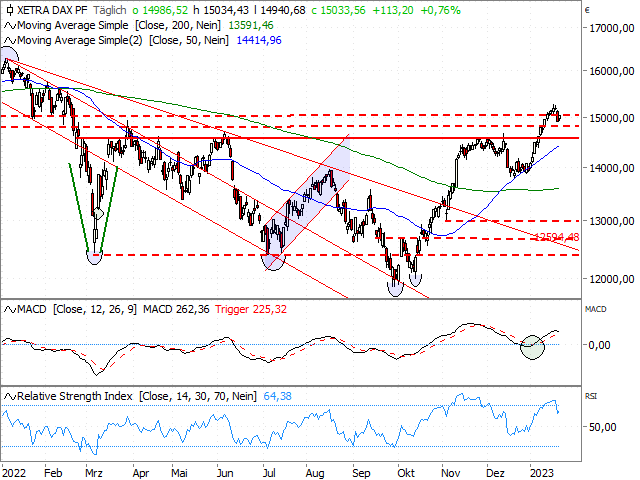Click the line icon before Moving Average Simple 200

(10, 25)
